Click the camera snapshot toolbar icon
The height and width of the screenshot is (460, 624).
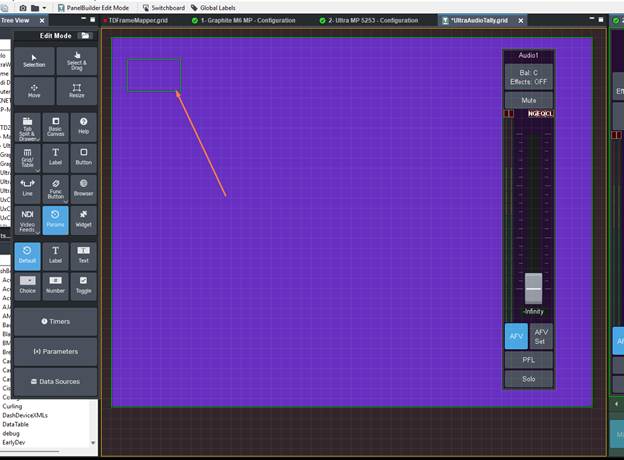coord(23,8)
